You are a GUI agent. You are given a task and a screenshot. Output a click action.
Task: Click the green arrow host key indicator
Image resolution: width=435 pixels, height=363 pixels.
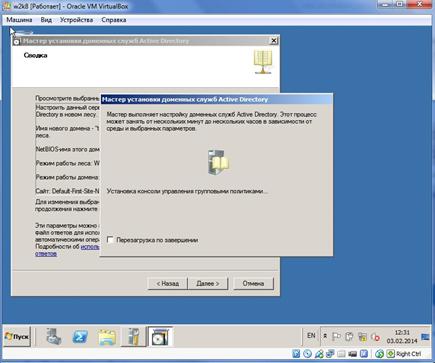390,354
